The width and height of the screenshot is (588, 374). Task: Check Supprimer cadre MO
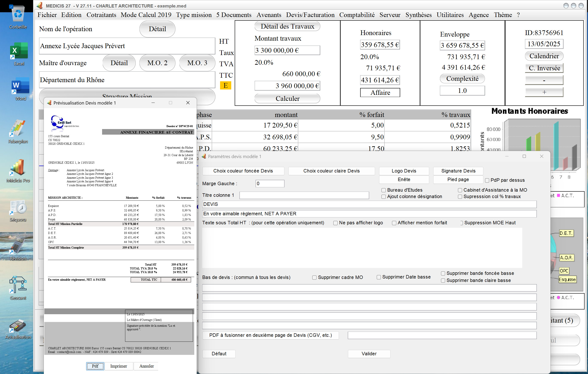pyautogui.click(x=314, y=277)
